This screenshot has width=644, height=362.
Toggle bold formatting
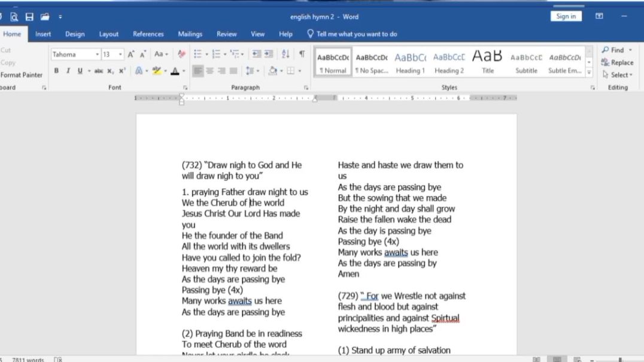56,71
